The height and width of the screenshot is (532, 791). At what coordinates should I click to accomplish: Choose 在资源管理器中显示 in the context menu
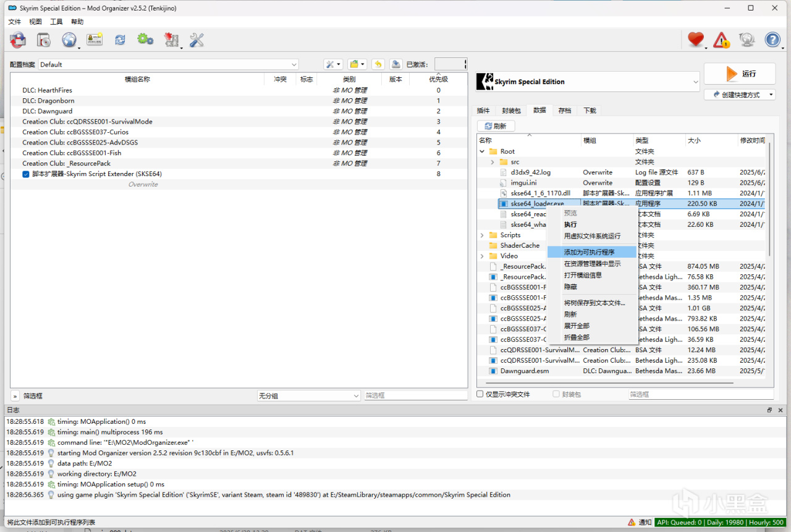tap(591, 264)
